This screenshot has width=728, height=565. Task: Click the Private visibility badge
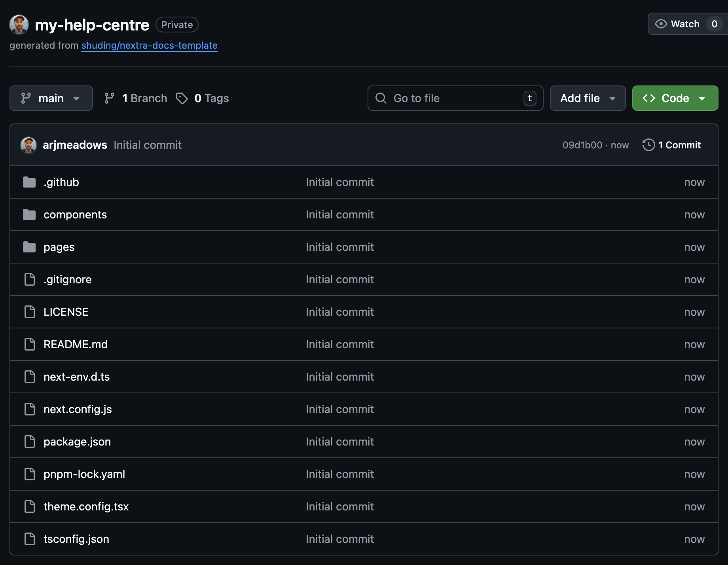177,25
